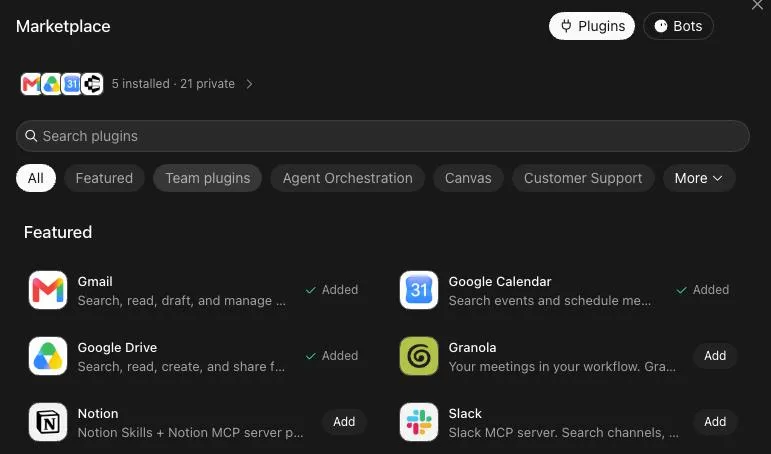The image size is (771, 454).
Task: Expand the More categories dropdown
Action: pyautogui.click(x=699, y=178)
